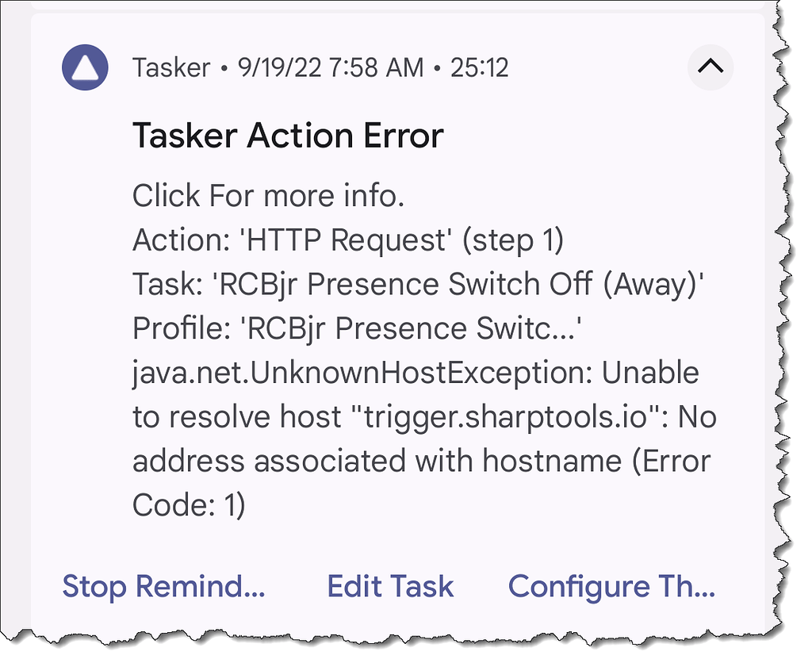
Task: Click the truncated Profile: 'RCBjr Presence Switc...' line
Action: [358, 328]
